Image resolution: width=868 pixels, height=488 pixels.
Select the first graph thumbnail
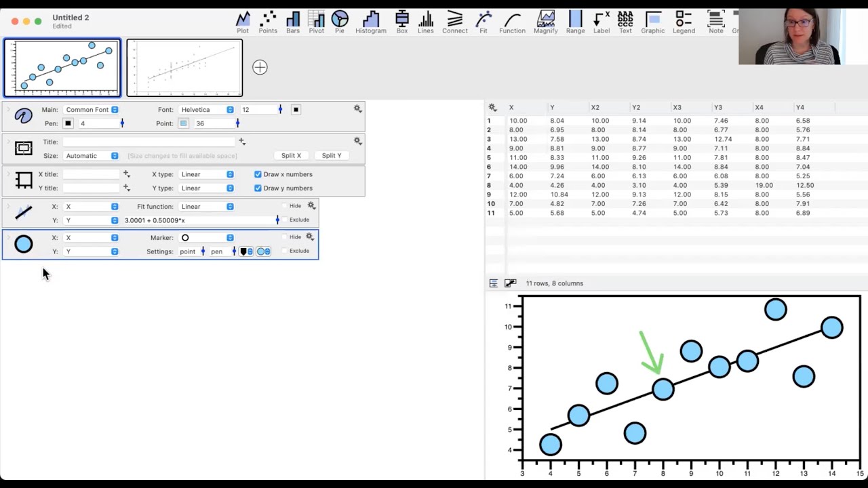coord(62,68)
